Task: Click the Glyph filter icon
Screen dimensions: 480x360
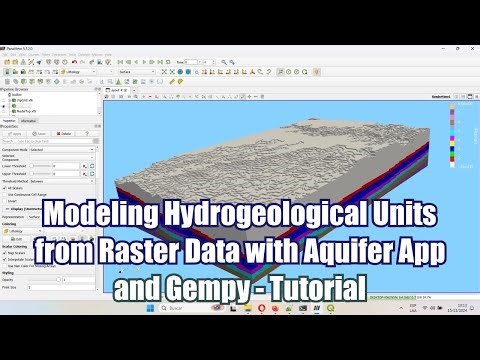Action: pyautogui.click(x=57, y=81)
